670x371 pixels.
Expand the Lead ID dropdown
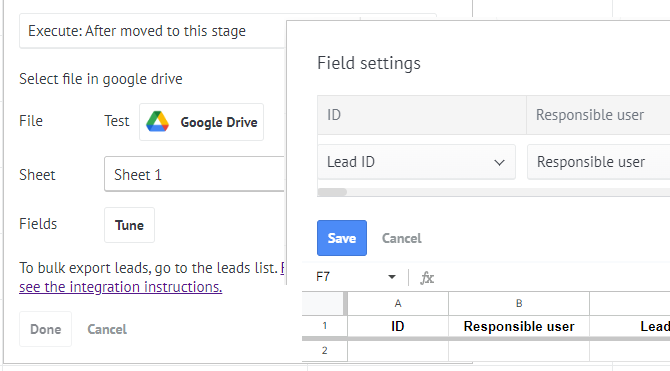coord(416,162)
